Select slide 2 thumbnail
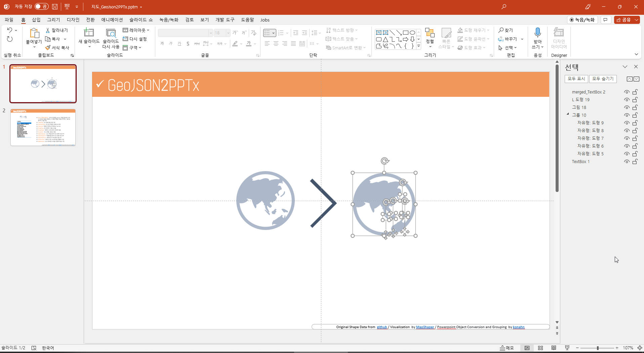The width and height of the screenshot is (644, 353). point(43,127)
